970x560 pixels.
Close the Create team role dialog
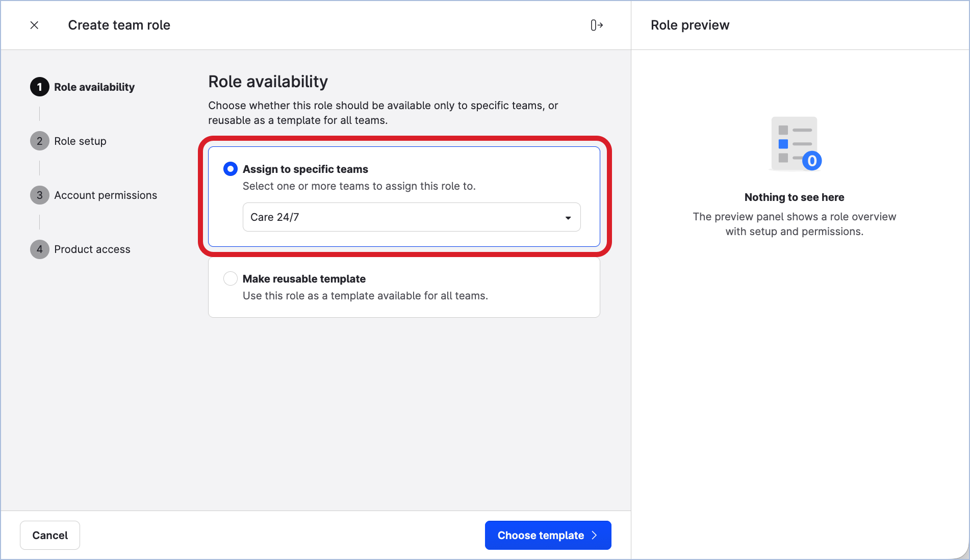pyautogui.click(x=34, y=25)
